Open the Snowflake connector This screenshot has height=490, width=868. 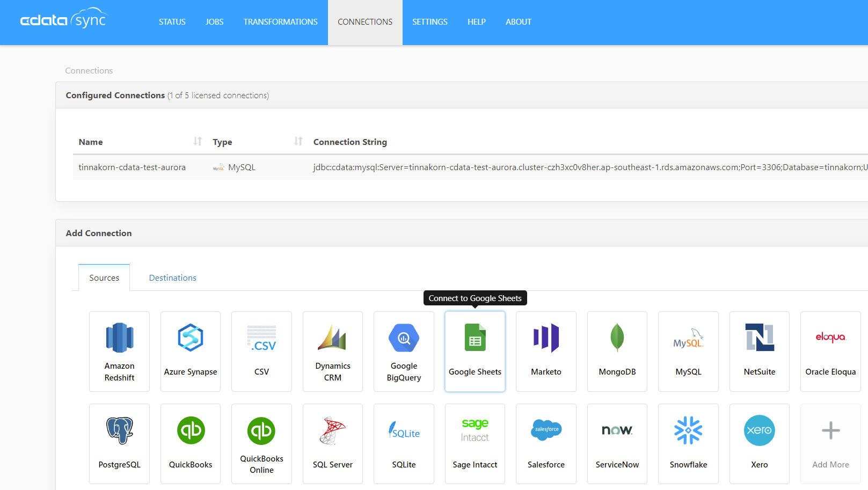pos(688,444)
